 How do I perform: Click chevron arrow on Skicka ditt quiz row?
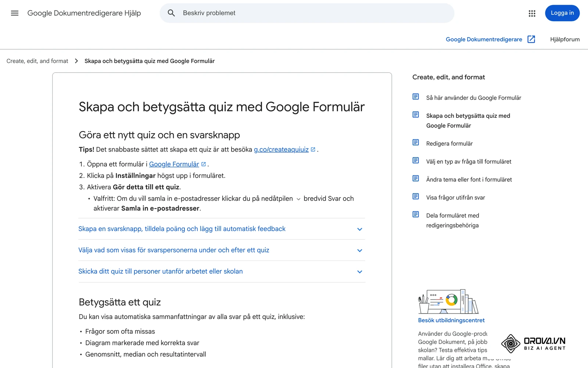tap(360, 272)
